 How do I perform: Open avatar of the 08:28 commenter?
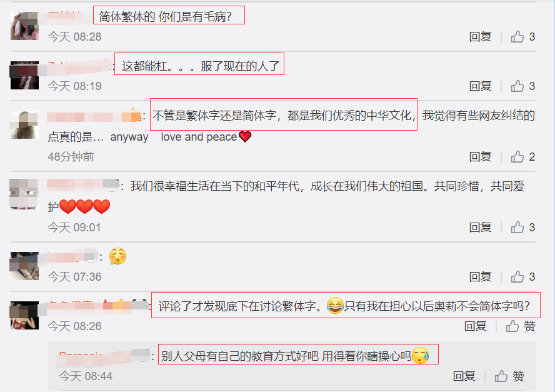[24, 26]
